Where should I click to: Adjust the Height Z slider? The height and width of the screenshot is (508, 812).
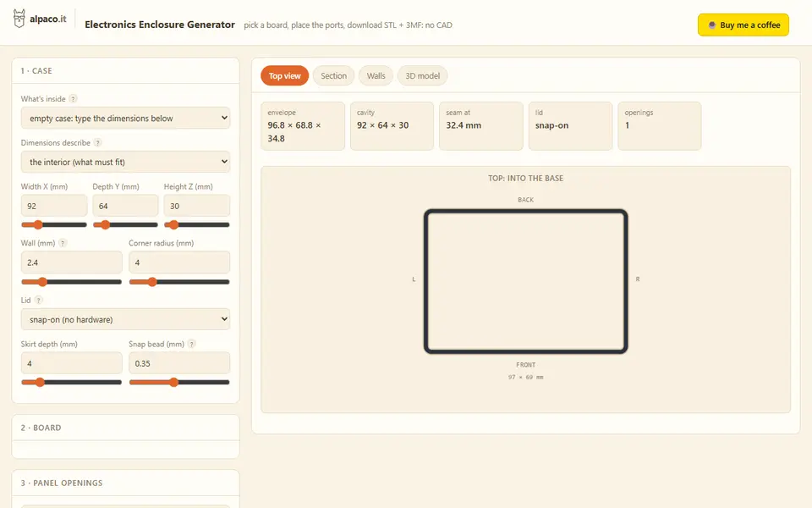click(197, 225)
